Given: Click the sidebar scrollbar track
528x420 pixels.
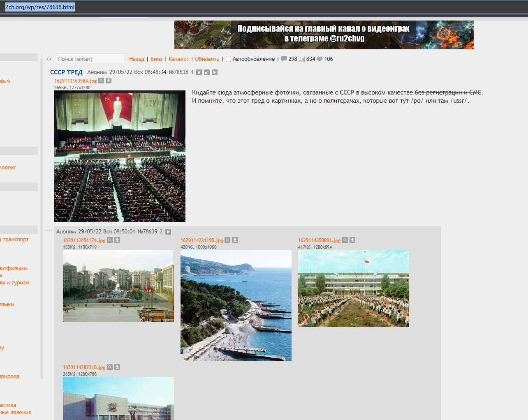Looking at the screenshot, I should [x=42, y=218].
